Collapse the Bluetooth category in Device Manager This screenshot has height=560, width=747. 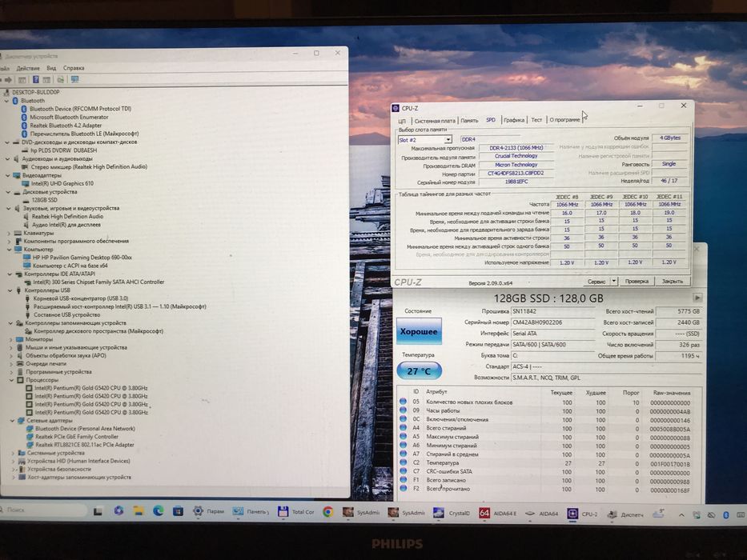point(6,101)
